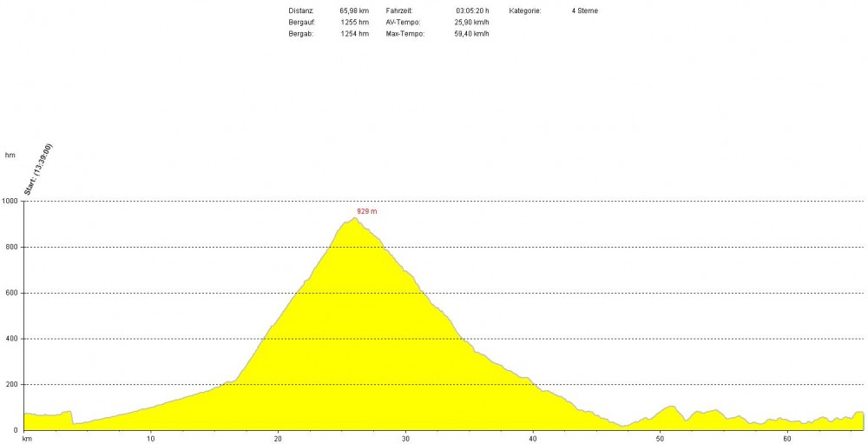This screenshot has width=868, height=444.
Task: Click the Bergab value 1254 hm
Action: pyautogui.click(x=354, y=34)
